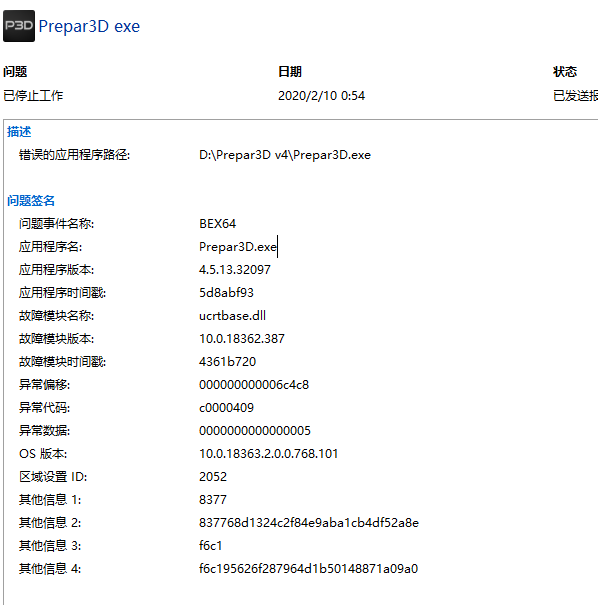Click the 其他信息 1 label
Viewport: 598px width, 605px height.
(x=50, y=500)
